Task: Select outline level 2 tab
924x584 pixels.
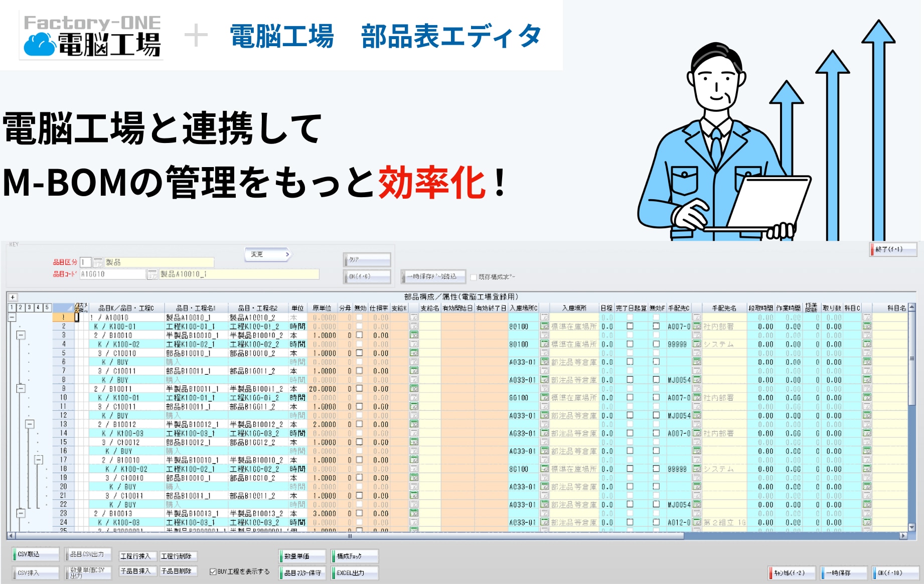Action: (x=21, y=307)
